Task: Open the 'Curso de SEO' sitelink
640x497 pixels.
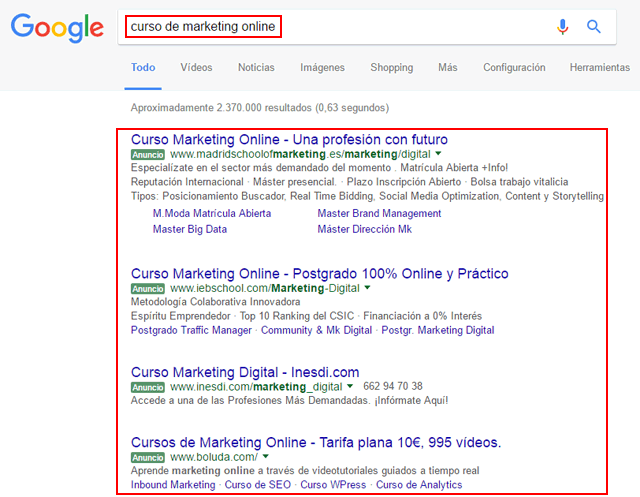Action: 258,485
